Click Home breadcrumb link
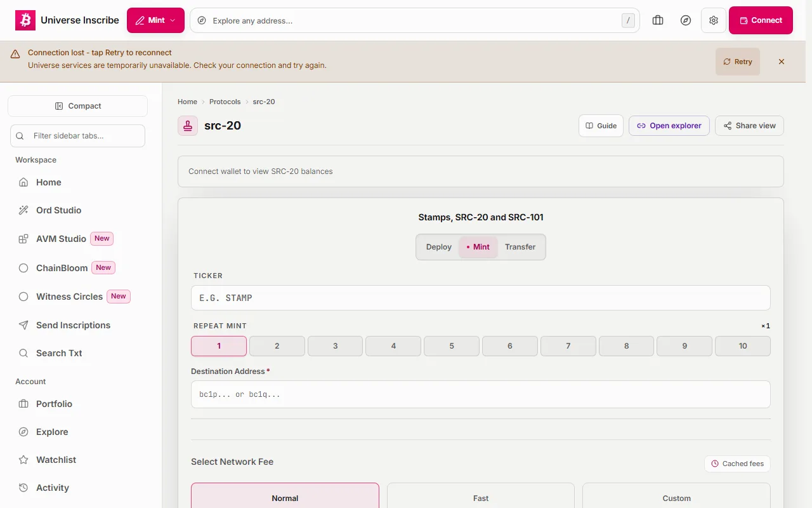 tap(187, 102)
